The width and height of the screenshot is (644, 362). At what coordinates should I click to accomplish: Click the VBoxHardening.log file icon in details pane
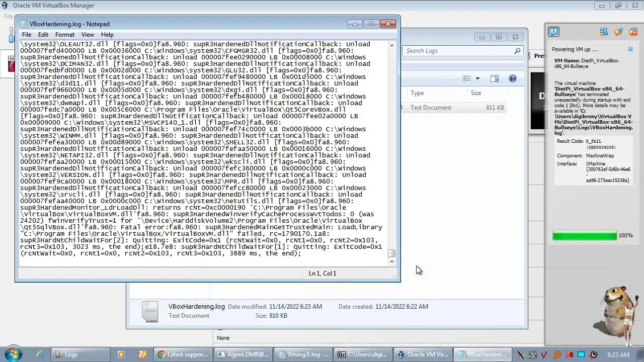(150, 311)
